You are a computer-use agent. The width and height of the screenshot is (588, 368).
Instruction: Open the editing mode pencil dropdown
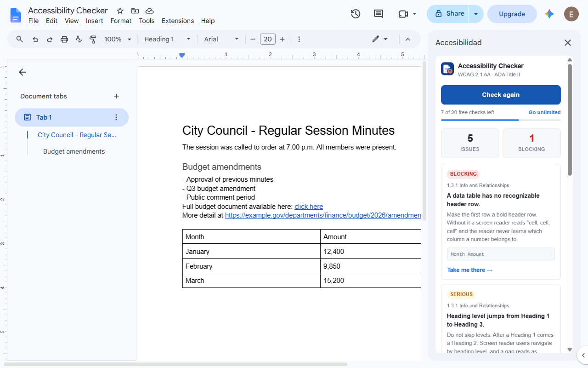pos(380,39)
